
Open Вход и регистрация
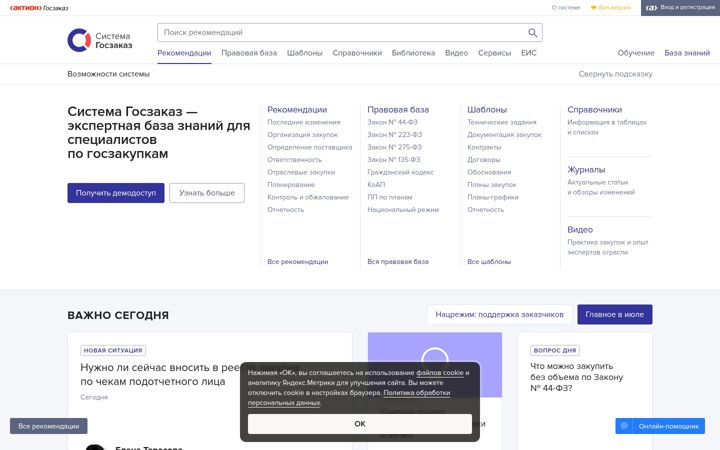point(680,8)
